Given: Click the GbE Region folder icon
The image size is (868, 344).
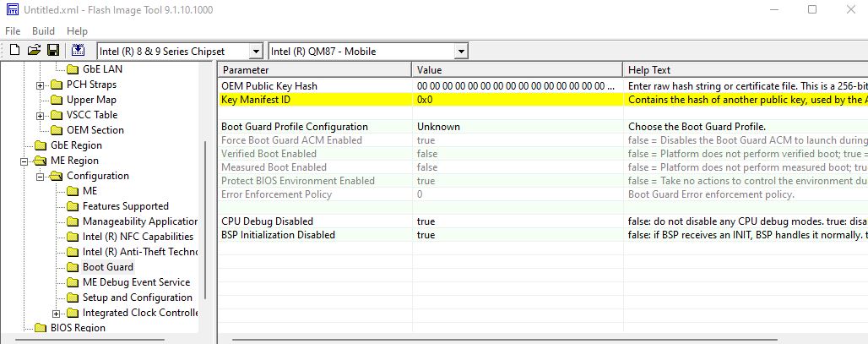Looking at the screenshot, I should tap(41, 145).
